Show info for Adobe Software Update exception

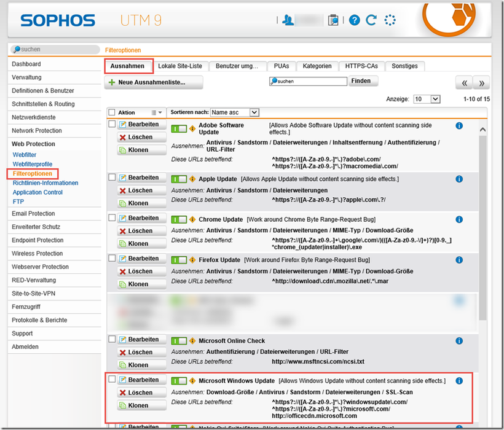[459, 126]
